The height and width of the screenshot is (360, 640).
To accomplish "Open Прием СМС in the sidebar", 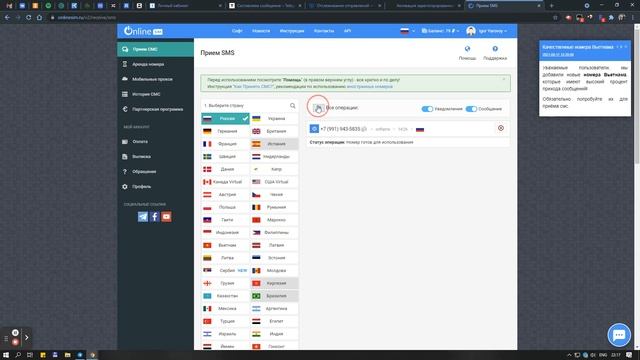I will pyautogui.click(x=155, y=49).
